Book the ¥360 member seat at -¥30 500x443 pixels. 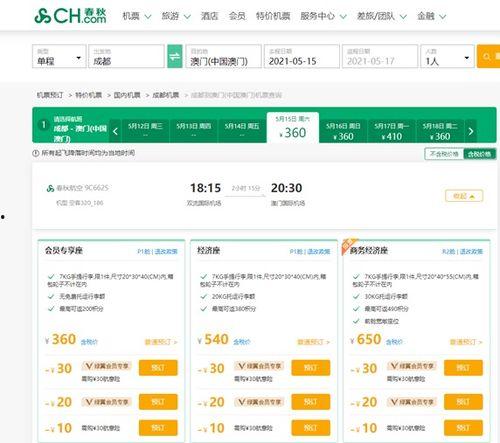pyautogui.click(x=158, y=368)
